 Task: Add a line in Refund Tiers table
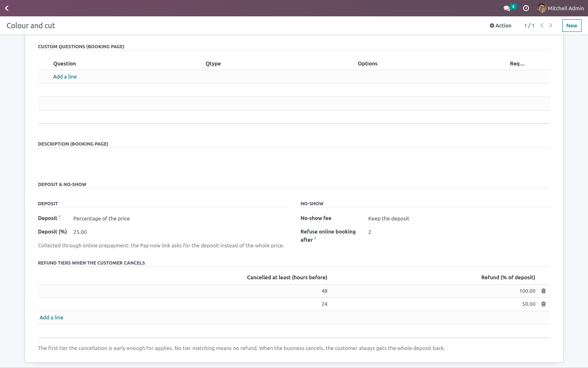tap(51, 318)
